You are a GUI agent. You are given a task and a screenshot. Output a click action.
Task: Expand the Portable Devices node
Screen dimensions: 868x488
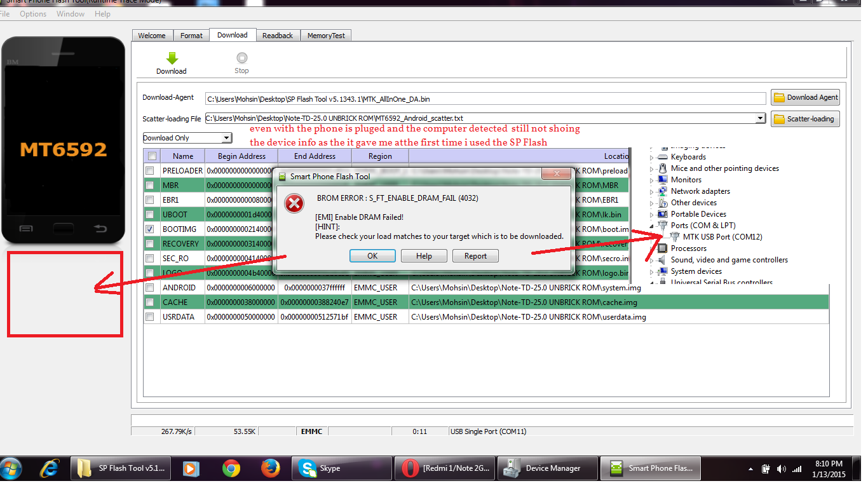click(651, 215)
